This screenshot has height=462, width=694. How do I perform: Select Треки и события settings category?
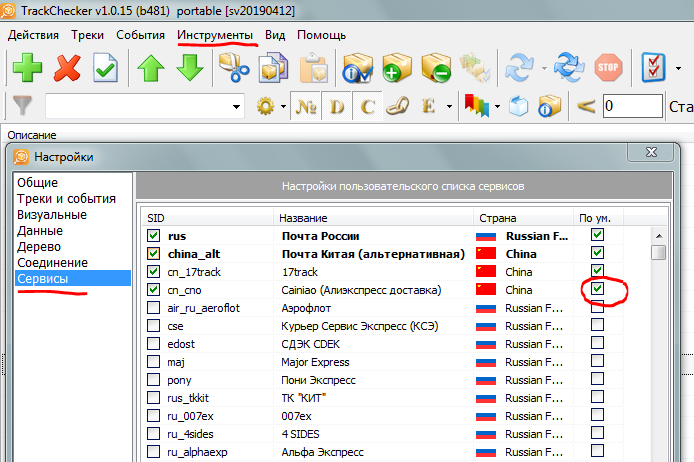(66, 199)
